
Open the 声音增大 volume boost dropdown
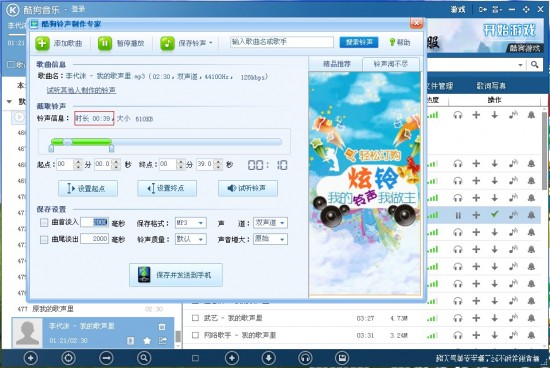(270, 239)
